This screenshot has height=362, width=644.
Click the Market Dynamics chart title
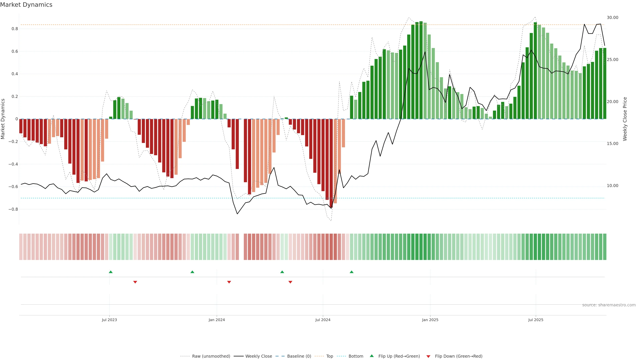(26, 5)
